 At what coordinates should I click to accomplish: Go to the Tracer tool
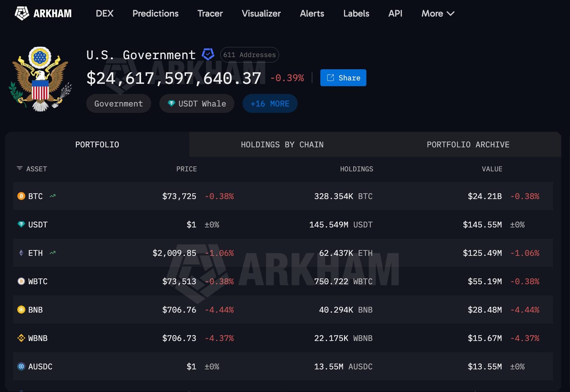(x=210, y=14)
